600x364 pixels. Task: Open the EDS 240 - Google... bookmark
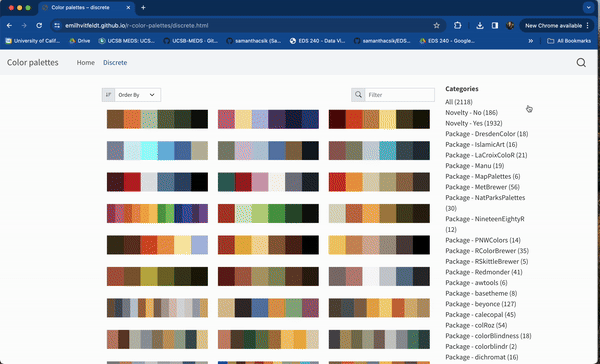(x=447, y=41)
